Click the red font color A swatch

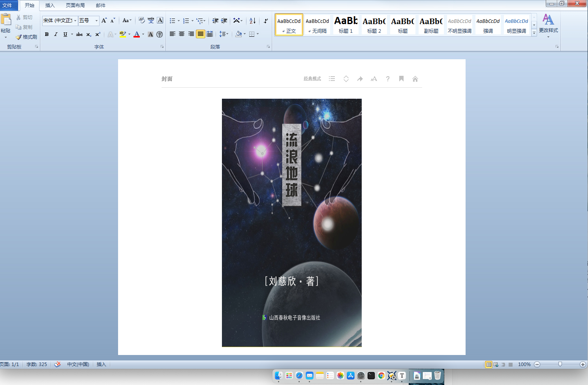point(137,34)
